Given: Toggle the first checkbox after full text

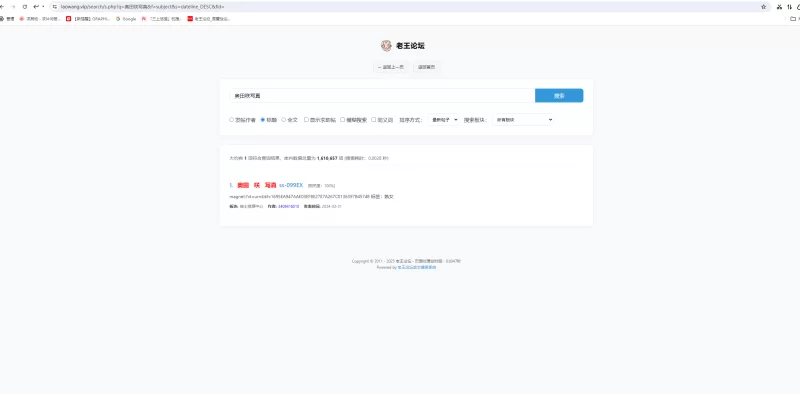Looking at the screenshot, I should 306,120.
